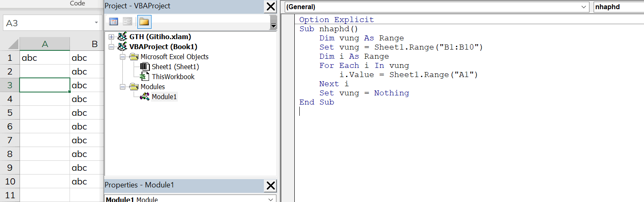Click cell B1 containing abc
Screen dimensions: 644x202
point(87,58)
